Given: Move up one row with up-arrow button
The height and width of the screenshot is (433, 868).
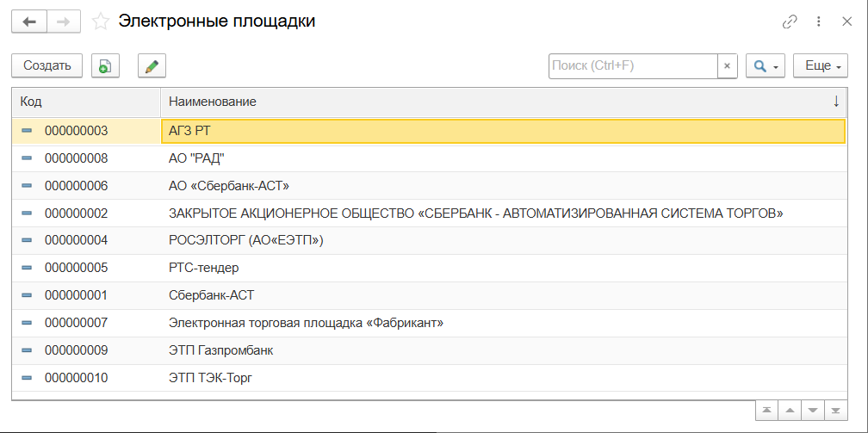Looking at the screenshot, I should coord(790,411).
